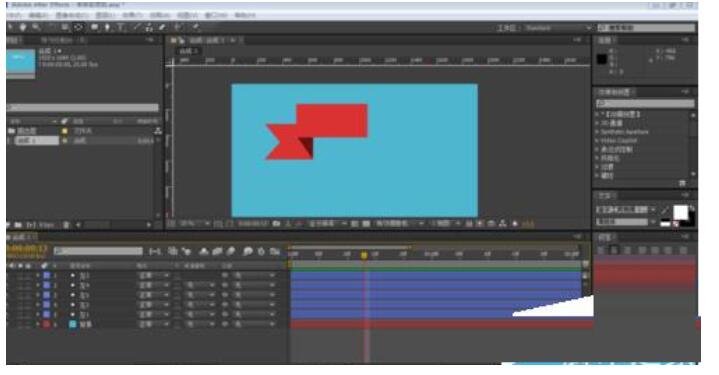
Task: Select the Eraser tool
Action: click(x=162, y=28)
